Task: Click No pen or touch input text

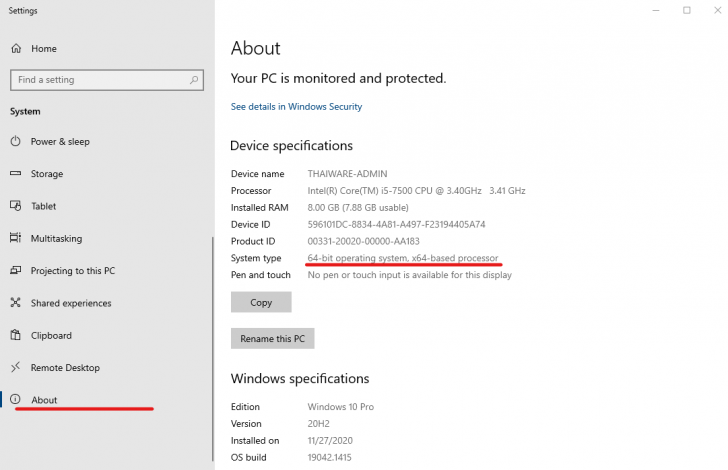Action: pyautogui.click(x=410, y=275)
